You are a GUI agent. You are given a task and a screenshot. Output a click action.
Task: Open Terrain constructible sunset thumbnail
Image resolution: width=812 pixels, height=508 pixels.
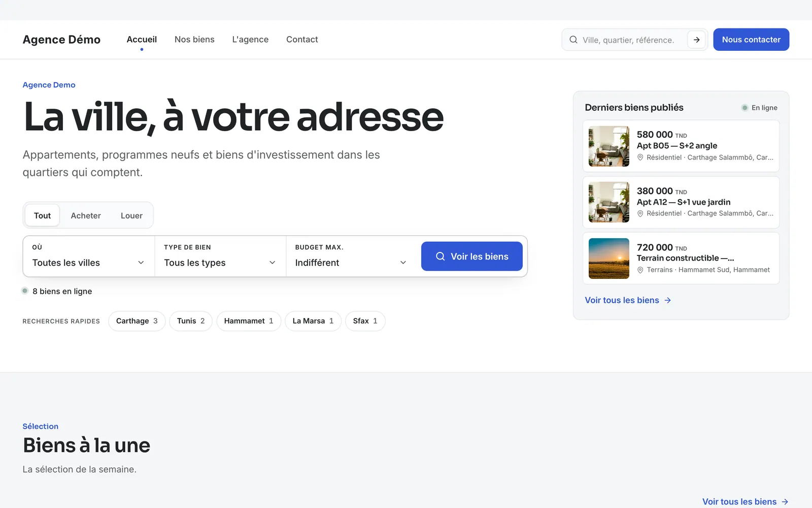click(608, 259)
